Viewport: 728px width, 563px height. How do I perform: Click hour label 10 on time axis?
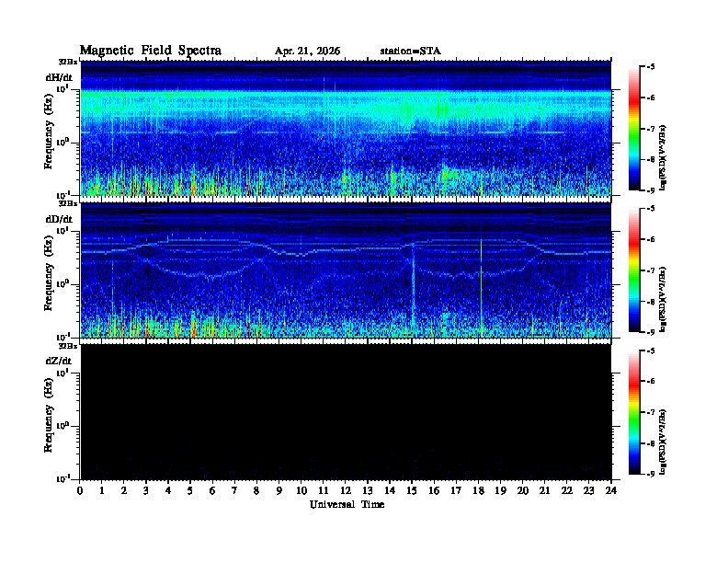click(x=301, y=490)
